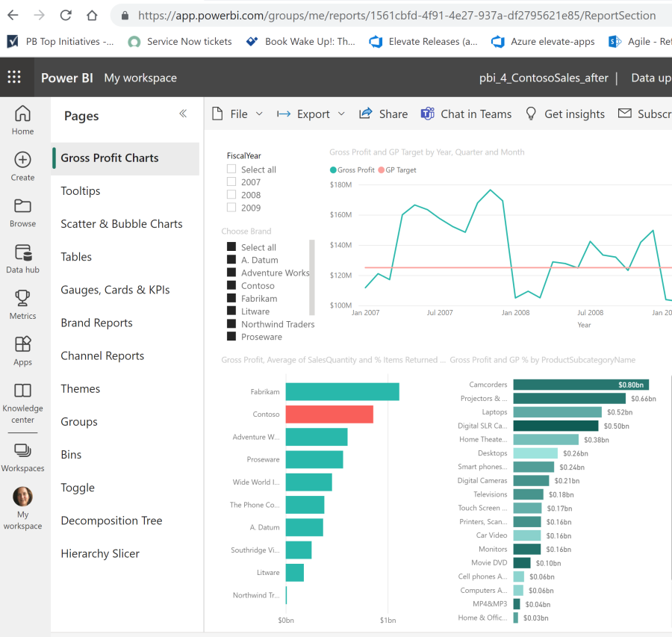Uncheck the Fabrikam brand checkbox
The height and width of the screenshot is (637, 672).
pos(231,298)
